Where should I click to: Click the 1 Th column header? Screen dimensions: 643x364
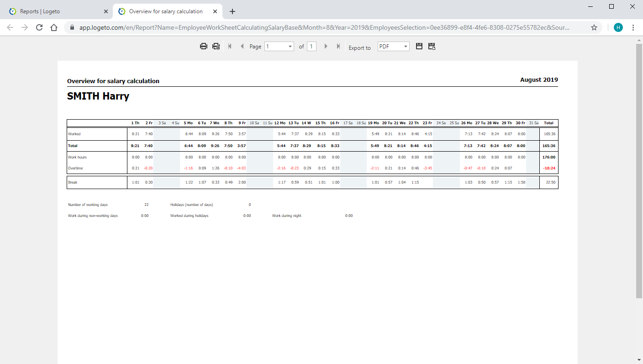click(x=135, y=123)
